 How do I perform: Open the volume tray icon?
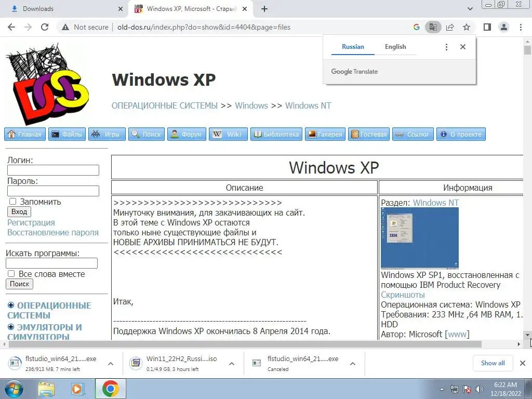pyautogui.click(x=480, y=389)
